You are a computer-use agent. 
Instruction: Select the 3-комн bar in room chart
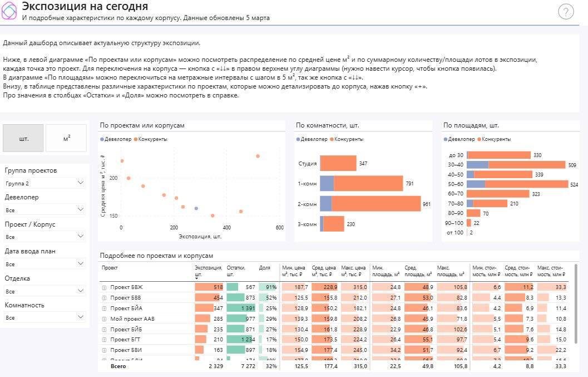coord(332,224)
